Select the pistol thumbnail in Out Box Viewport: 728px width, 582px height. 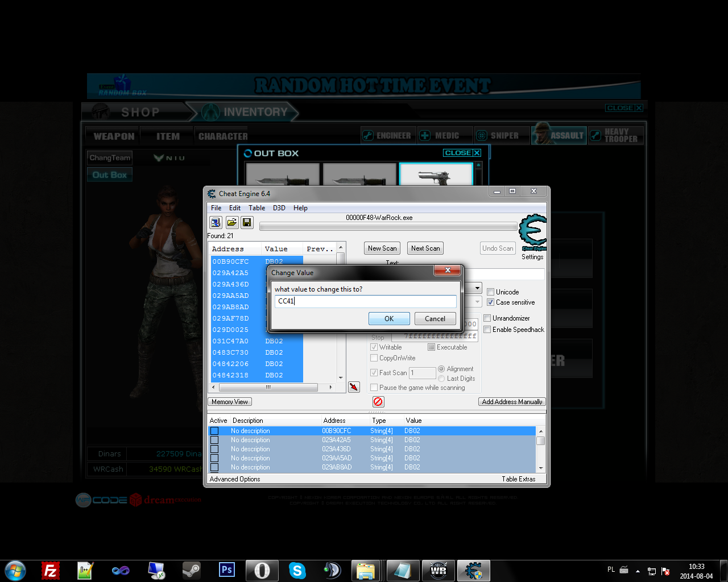pyautogui.click(x=436, y=175)
